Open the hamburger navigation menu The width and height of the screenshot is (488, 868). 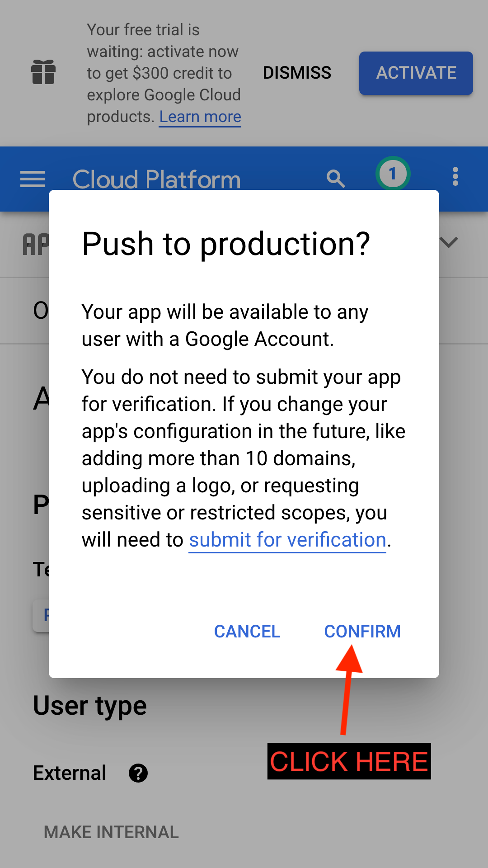(x=33, y=179)
